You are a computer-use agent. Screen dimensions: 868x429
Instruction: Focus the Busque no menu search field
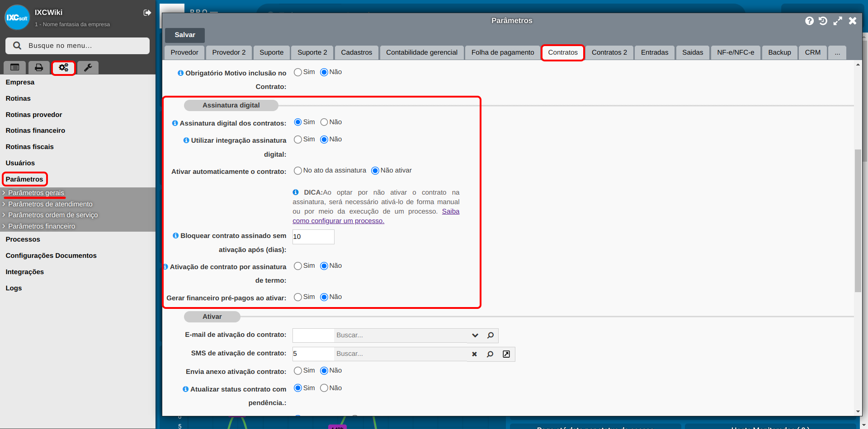point(77,46)
